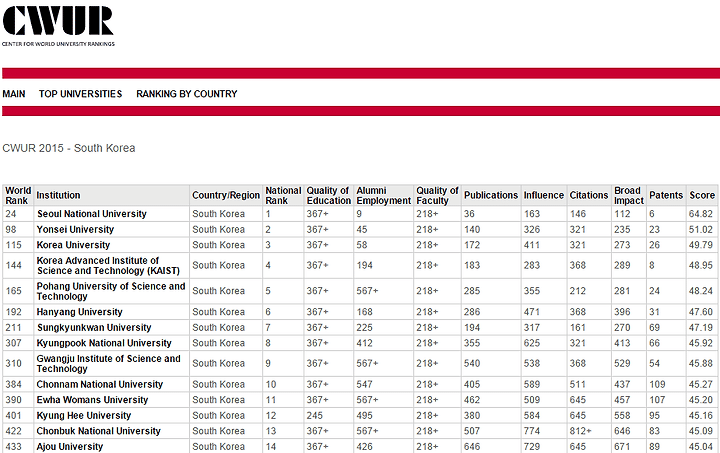Select Ajou University's score 45.04
720x453 pixels.
[701, 447]
